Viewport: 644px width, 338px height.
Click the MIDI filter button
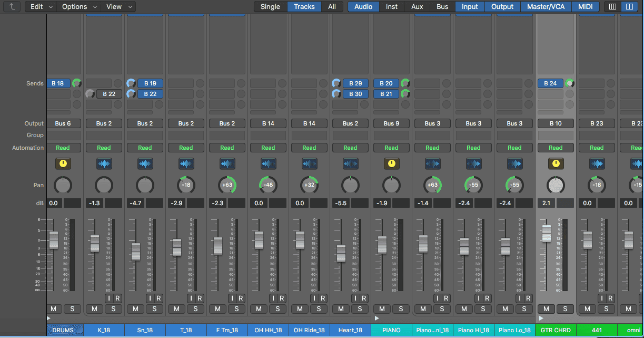coord(585,7)
